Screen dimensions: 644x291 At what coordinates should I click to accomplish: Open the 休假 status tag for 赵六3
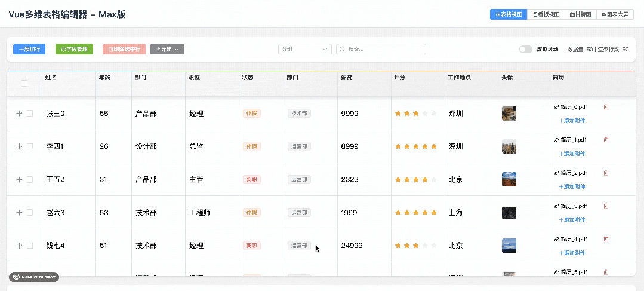(x=252, y=212)
